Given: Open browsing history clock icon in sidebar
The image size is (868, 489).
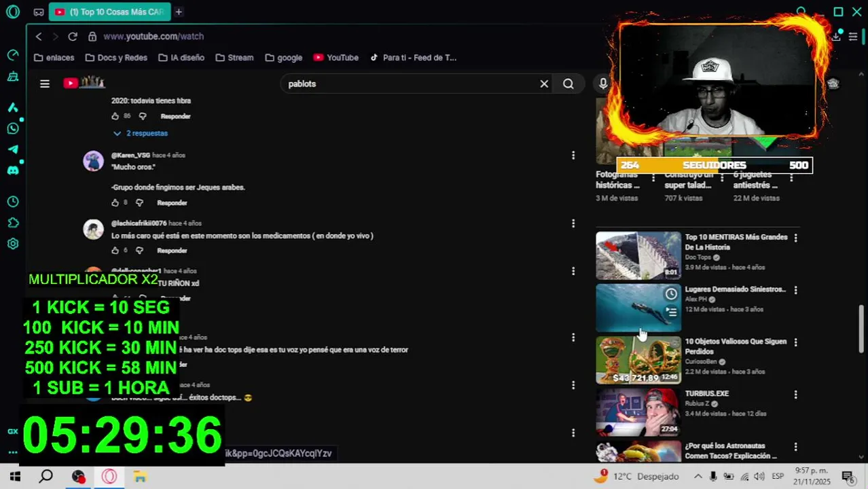Looking at the screenshot, I should (12, 202).
